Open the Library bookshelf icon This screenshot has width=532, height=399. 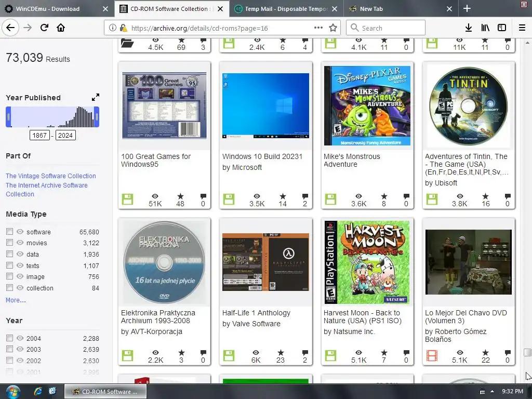(x=485, y=28)
